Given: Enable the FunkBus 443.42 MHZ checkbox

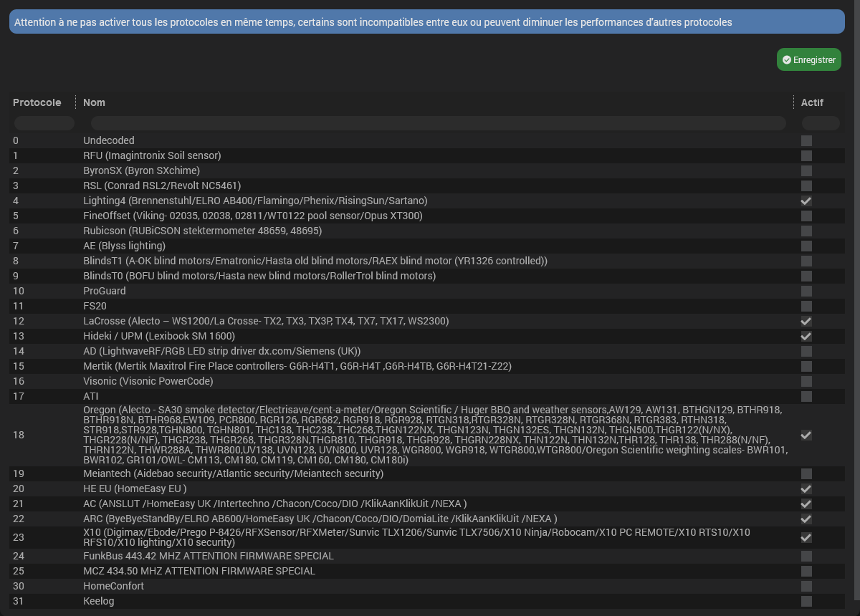Looking at the screenshot, I should pyautogui.click(x=807, y=557).
